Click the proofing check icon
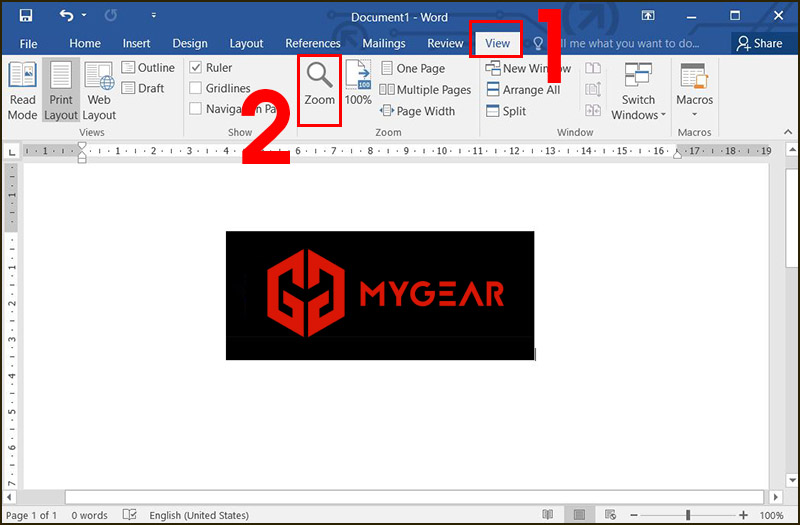The image size is (800, 525). (130, 515)
